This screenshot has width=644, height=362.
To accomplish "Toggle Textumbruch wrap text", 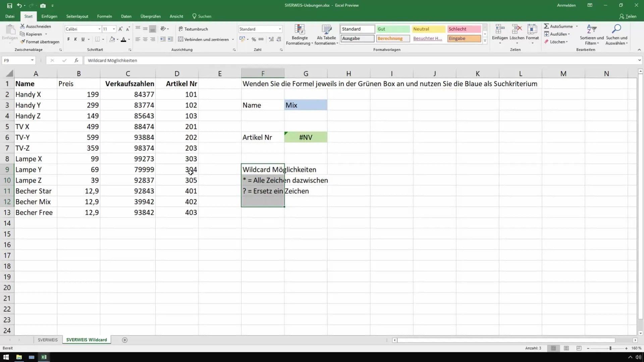I will tap(193, 29).
